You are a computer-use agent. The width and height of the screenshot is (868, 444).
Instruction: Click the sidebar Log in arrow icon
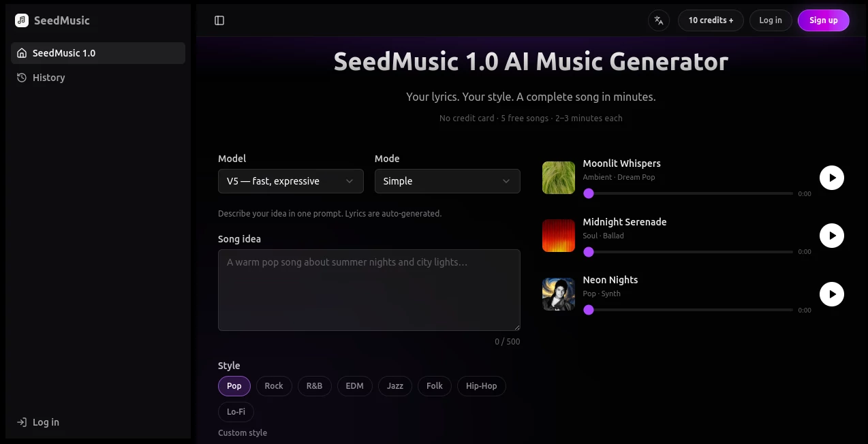(x=22, y=422)
